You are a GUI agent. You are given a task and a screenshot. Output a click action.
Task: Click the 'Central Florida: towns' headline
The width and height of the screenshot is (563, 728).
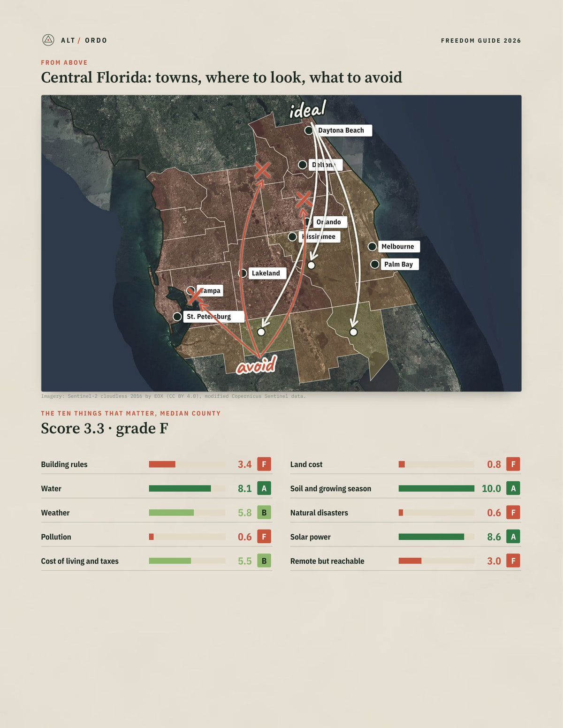[221, 77]
